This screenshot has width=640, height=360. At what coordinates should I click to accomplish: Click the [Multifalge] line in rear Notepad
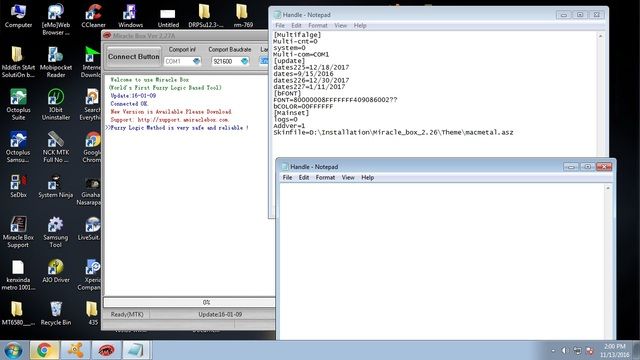(297, 35)
